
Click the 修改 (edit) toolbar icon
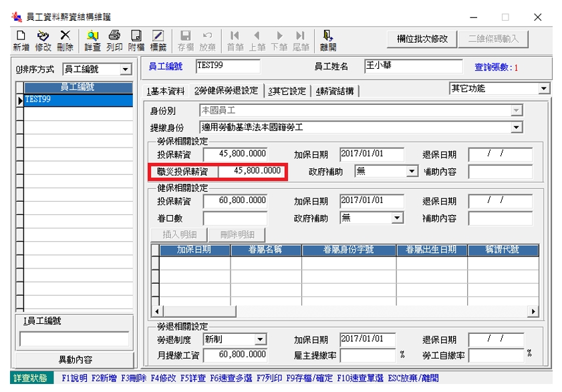coord(43,40)
